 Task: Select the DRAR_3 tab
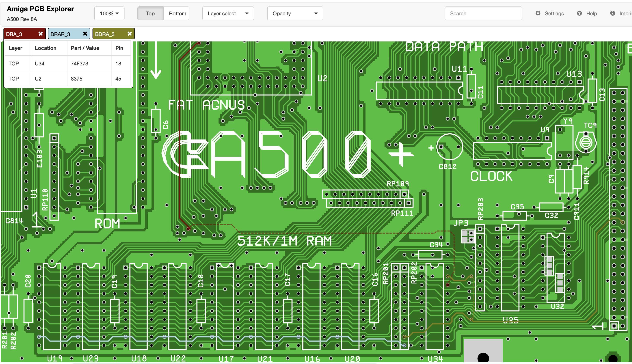pos(69,34)
